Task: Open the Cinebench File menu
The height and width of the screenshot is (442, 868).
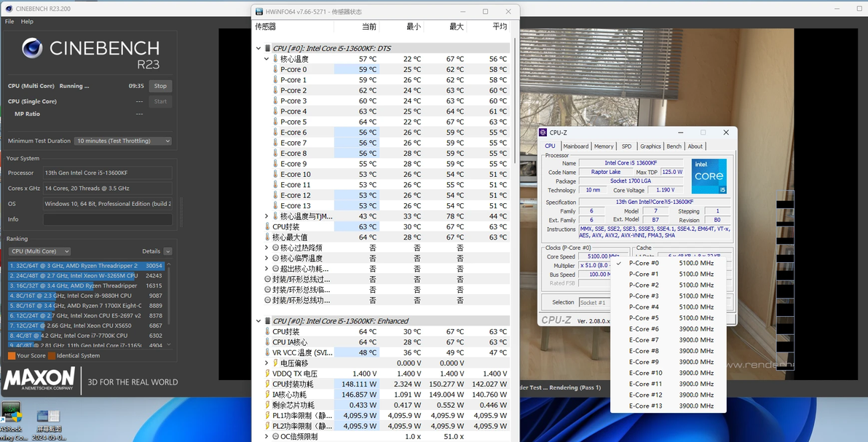Action: 9,22
